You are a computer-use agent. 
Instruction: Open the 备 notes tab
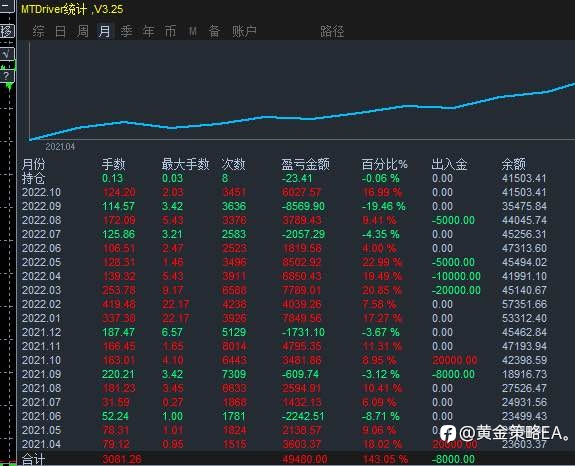[x=214, y=31]
